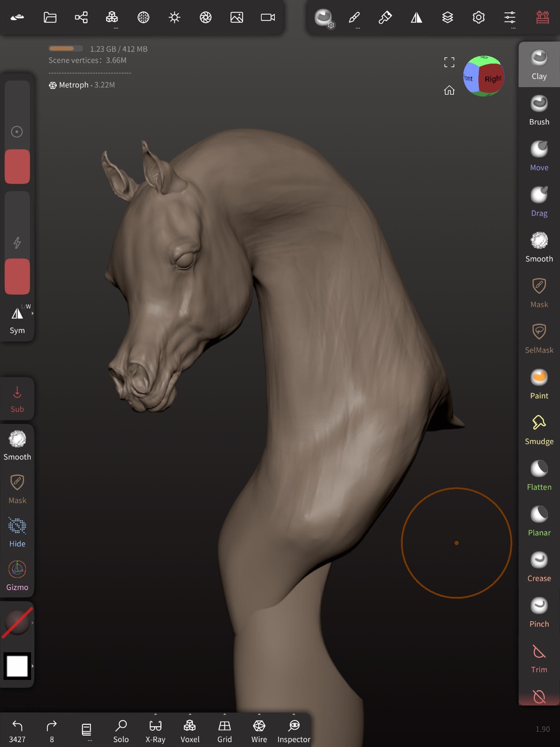This screenshot has width=560, height=747.
Task: Expand the symmetry options arrow
Action: [32, 313]
